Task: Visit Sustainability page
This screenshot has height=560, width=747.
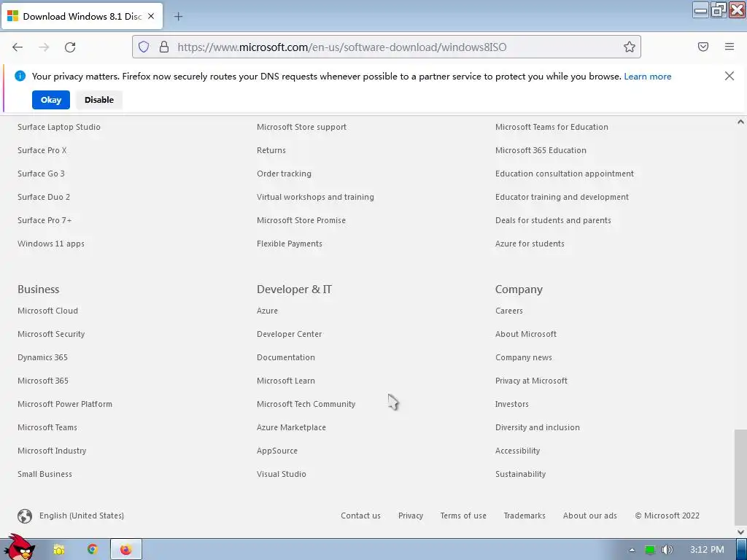Action: [520, 474]
